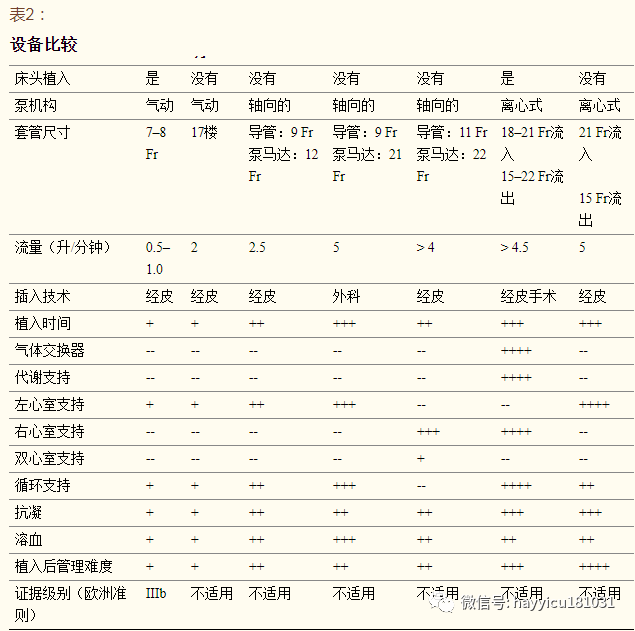This screenshot has width=635, height=631.
Task: Select the "经皮手术" insertion technique cell
Action: [528, 296]
